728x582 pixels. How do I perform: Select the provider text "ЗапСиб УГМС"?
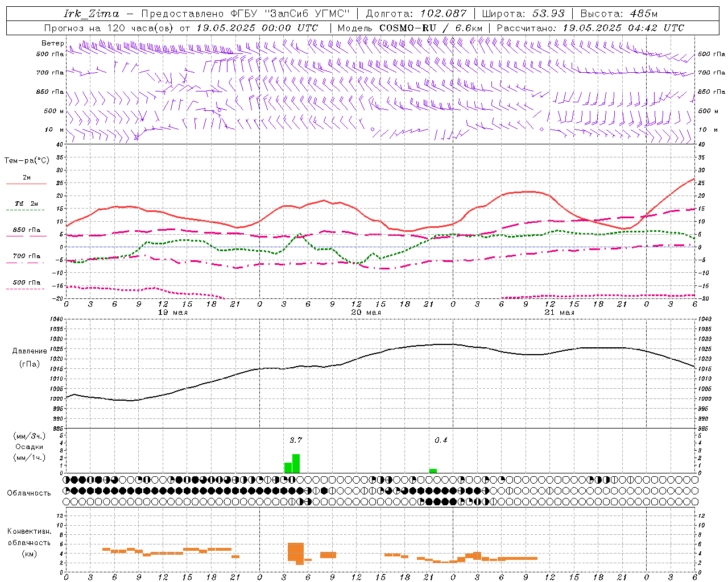[x=307, y=14]
